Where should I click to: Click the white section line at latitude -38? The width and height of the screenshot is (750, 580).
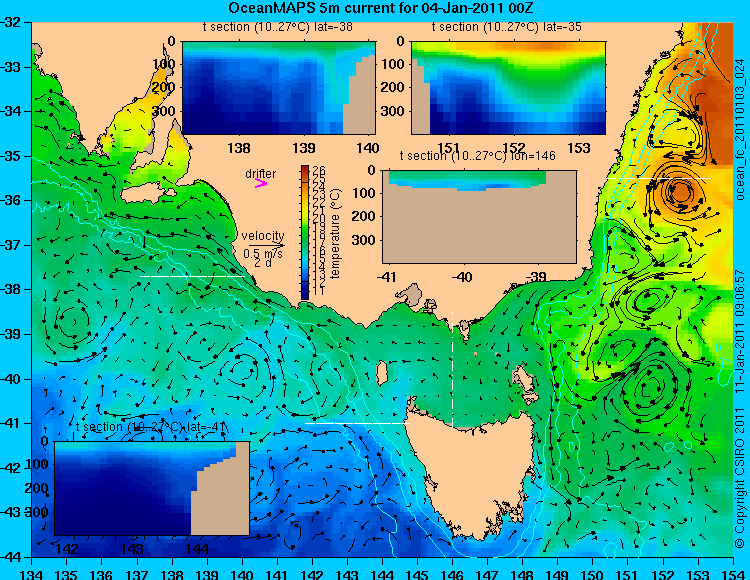coord(192,276)
